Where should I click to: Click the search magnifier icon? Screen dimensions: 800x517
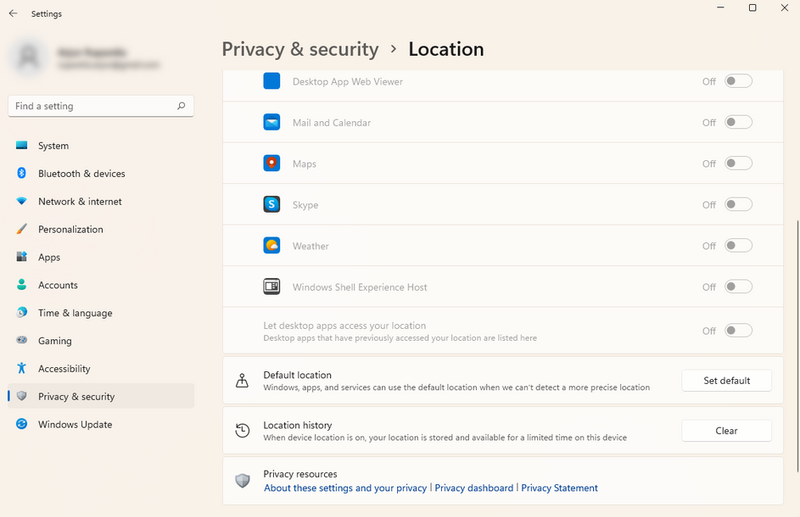[181, 106]
